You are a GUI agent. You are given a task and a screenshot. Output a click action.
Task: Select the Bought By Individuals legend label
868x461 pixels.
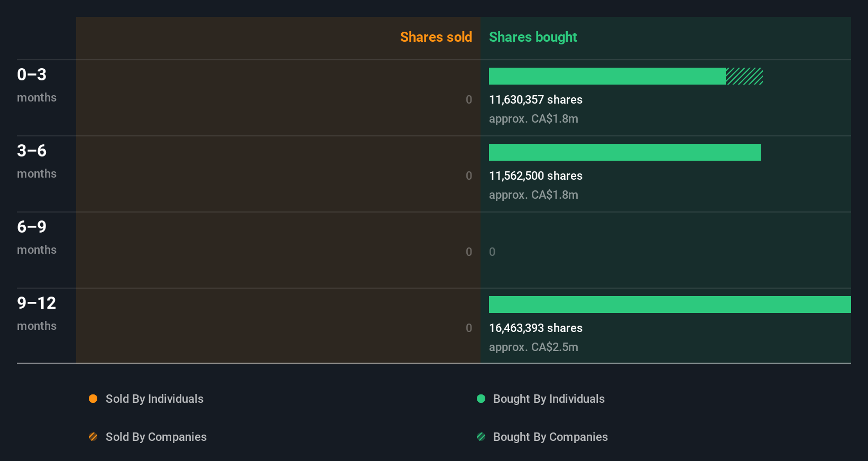click(549, 399)
